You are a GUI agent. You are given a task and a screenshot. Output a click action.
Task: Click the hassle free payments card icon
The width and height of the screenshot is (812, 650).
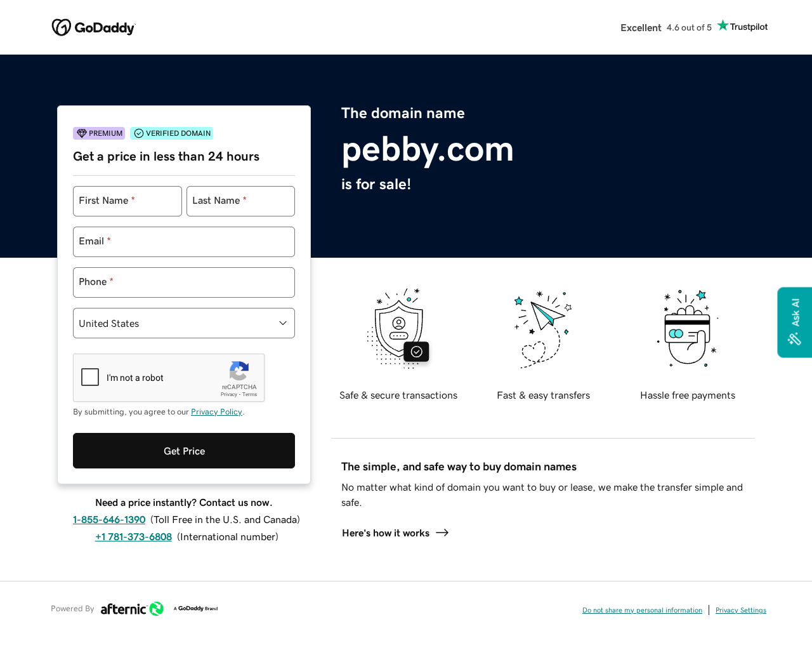point(686,328)
